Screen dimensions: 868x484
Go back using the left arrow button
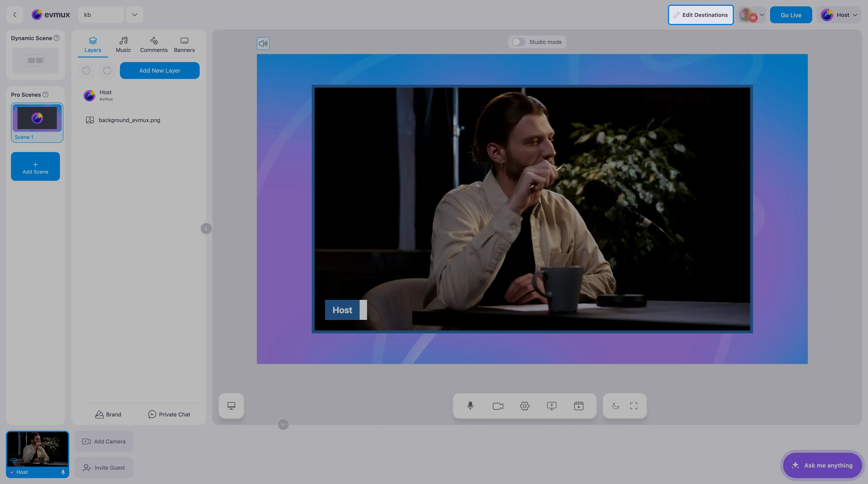tap(15, 15)
